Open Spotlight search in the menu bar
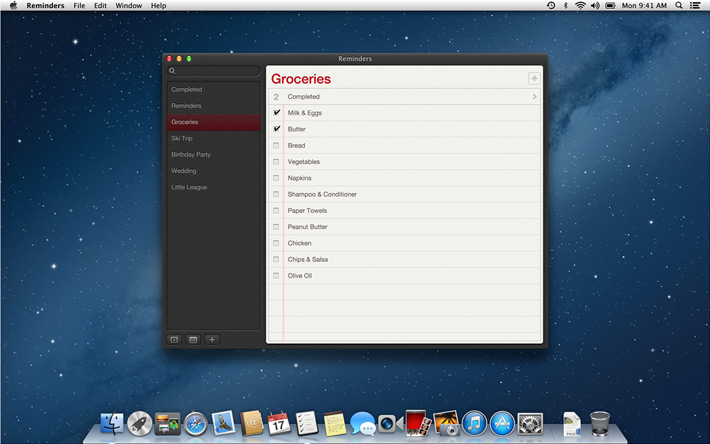This screenshot has height=444, width=710. point(677,6)
